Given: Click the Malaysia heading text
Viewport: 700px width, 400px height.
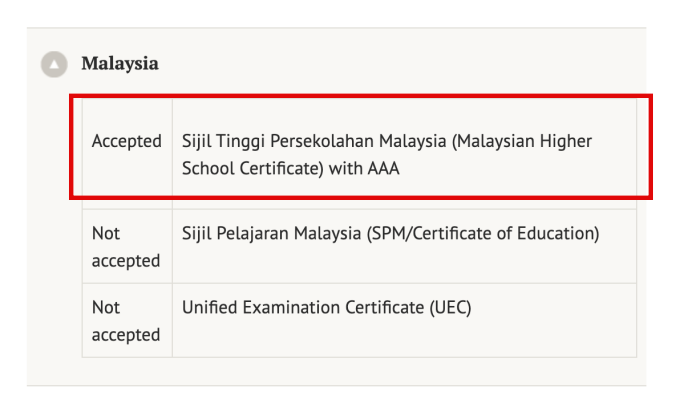Looking at the screenshot, I should (x=120, y=64).
